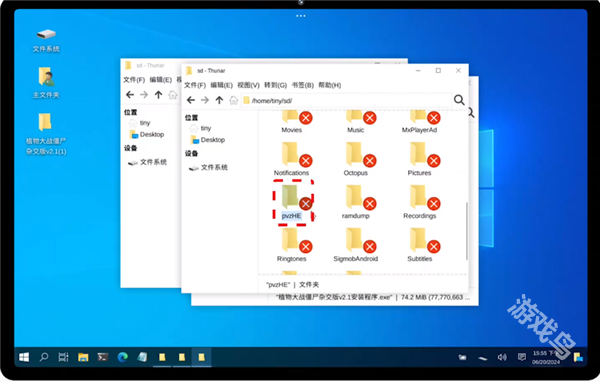Minimize the front Thunar window
Image resolution: width=600 pixels, height=381 pixels.
click(x=418, y=70)
